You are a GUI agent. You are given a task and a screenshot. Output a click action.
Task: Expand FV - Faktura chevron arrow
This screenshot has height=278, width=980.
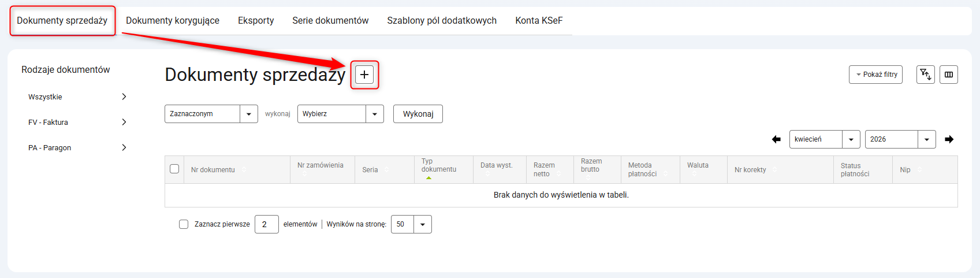click(x=124, y=122)
